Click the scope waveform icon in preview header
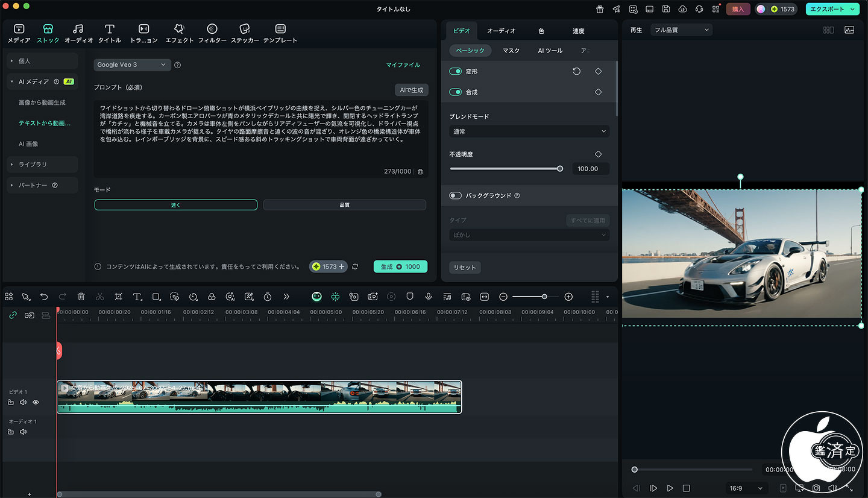This screenshot has height=498, width=868. coord(849,30)
